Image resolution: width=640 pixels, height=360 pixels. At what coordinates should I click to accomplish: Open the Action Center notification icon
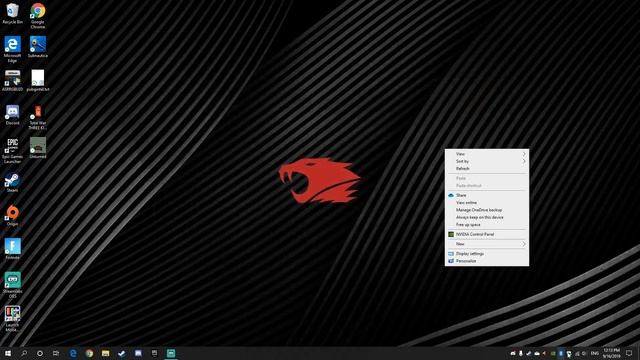(x=629, y=353)
